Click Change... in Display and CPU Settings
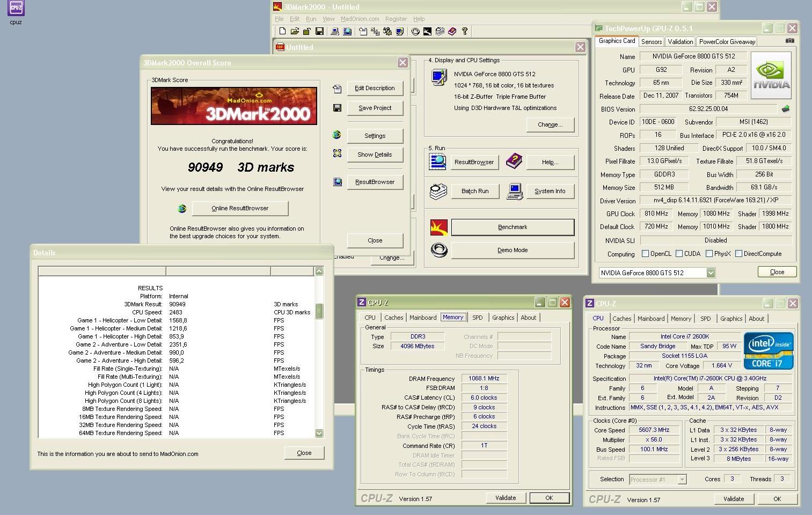Viewport: 812px width, 515px height. (550, 125)
